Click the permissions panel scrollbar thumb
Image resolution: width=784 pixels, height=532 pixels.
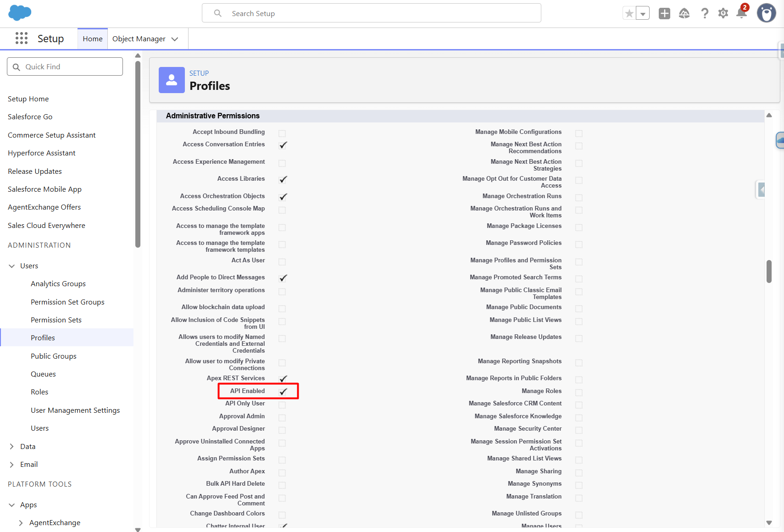769,272
